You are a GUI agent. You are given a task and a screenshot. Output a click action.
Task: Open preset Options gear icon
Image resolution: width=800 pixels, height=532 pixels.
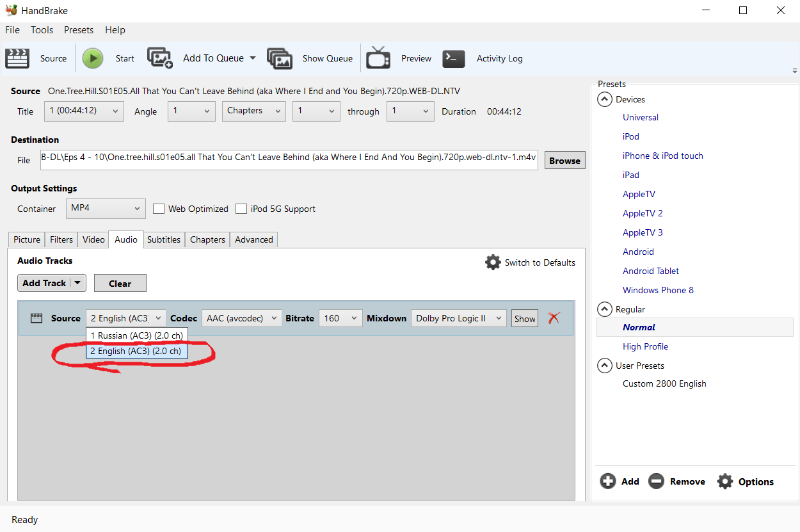(x=725, y=481)
